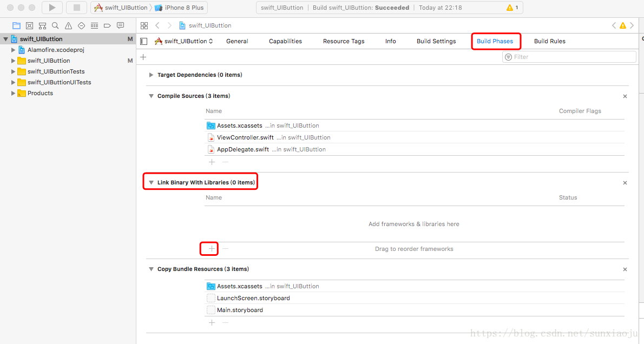Expand the swift_UIButtionTests folder

13,71
